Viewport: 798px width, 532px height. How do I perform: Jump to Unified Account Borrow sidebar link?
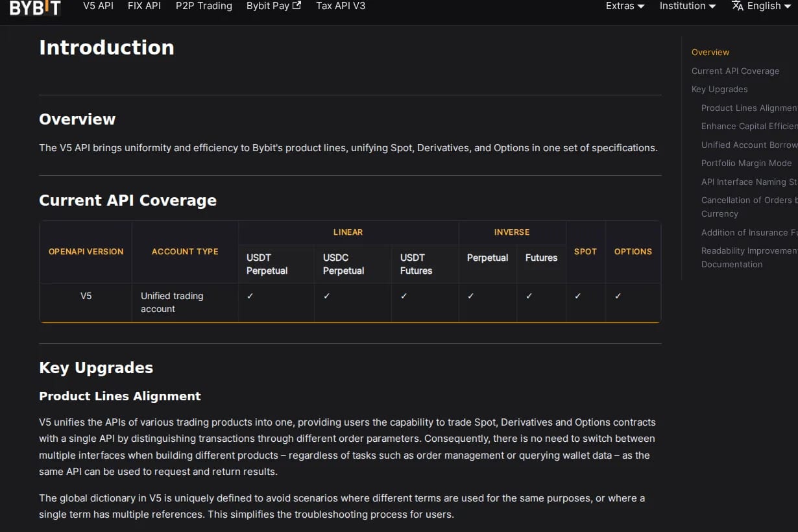(x=749, y=145)
